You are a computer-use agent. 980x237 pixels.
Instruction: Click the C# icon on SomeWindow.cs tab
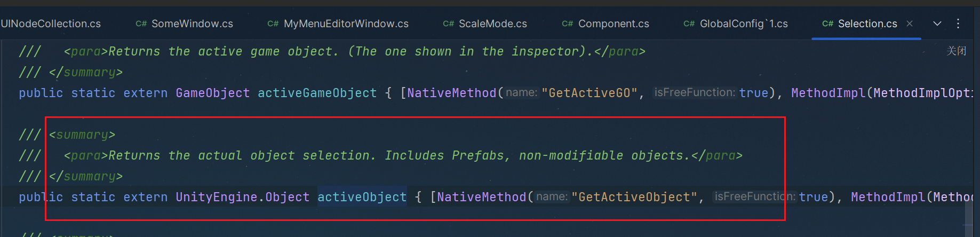[x=141, y=24]
